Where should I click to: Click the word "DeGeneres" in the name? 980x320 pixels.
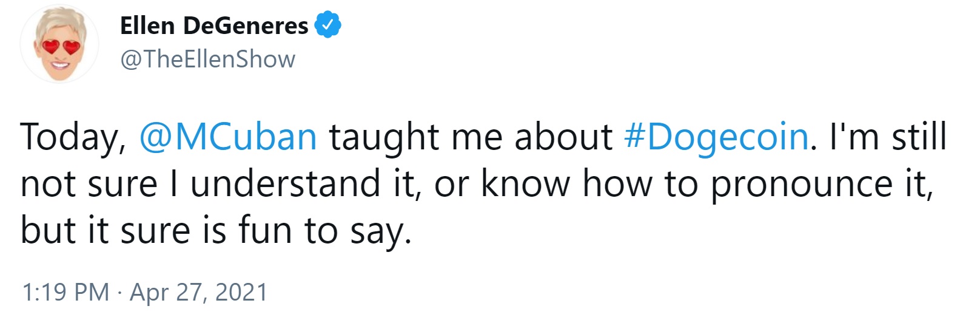pyautogui.click(x=246, y=26)
